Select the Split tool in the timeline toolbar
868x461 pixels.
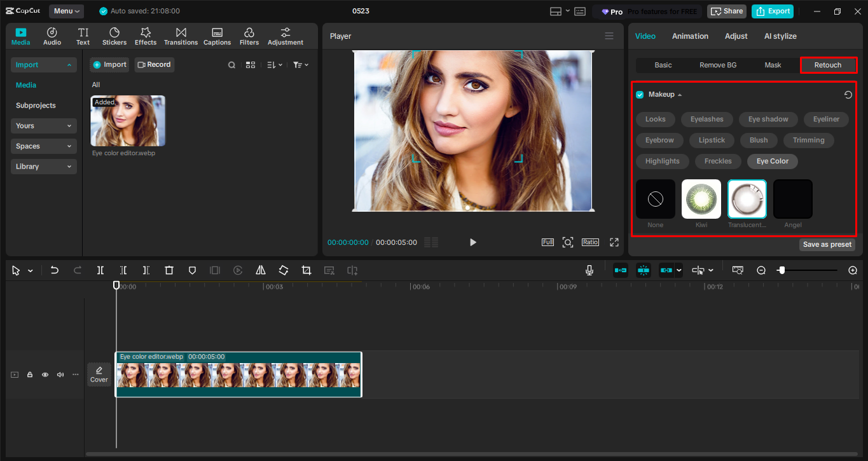(100, 270)
